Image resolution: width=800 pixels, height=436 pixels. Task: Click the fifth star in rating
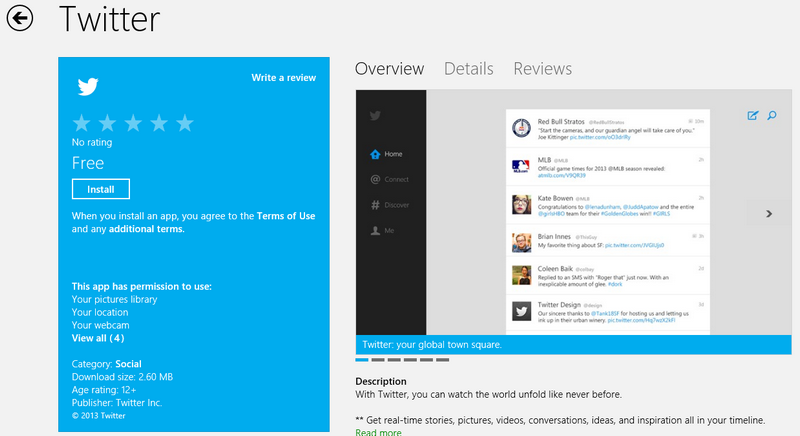coord(185,124)
